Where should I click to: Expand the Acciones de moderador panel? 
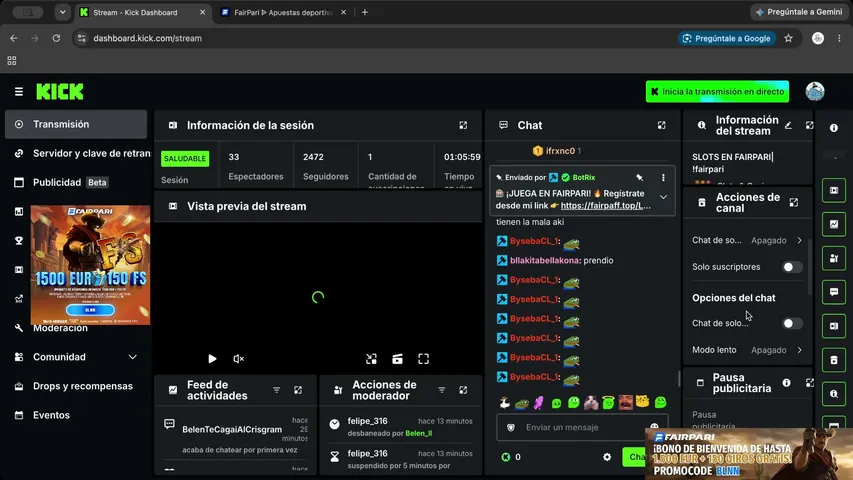tap(463, 390)
